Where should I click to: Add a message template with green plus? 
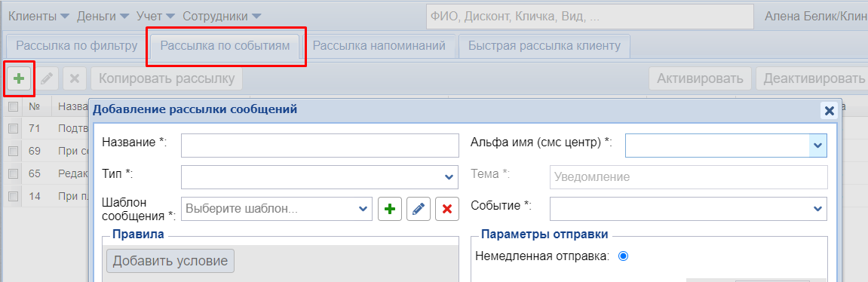390,209
